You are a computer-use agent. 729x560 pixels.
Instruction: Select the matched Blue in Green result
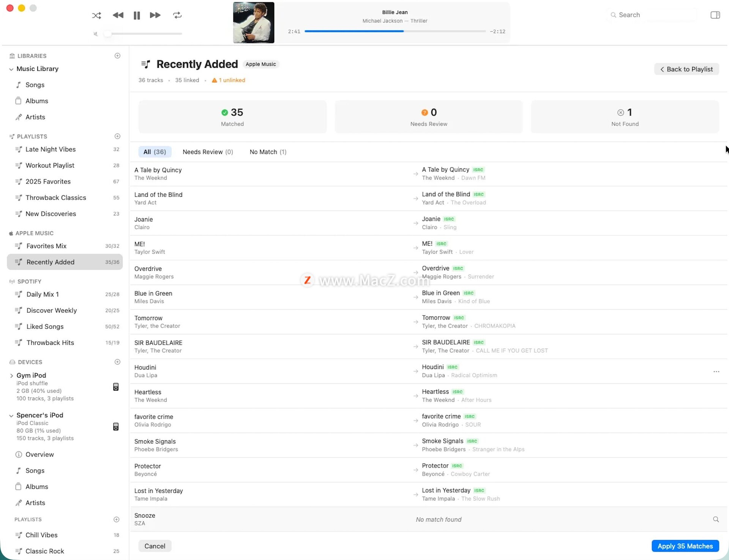456,297
